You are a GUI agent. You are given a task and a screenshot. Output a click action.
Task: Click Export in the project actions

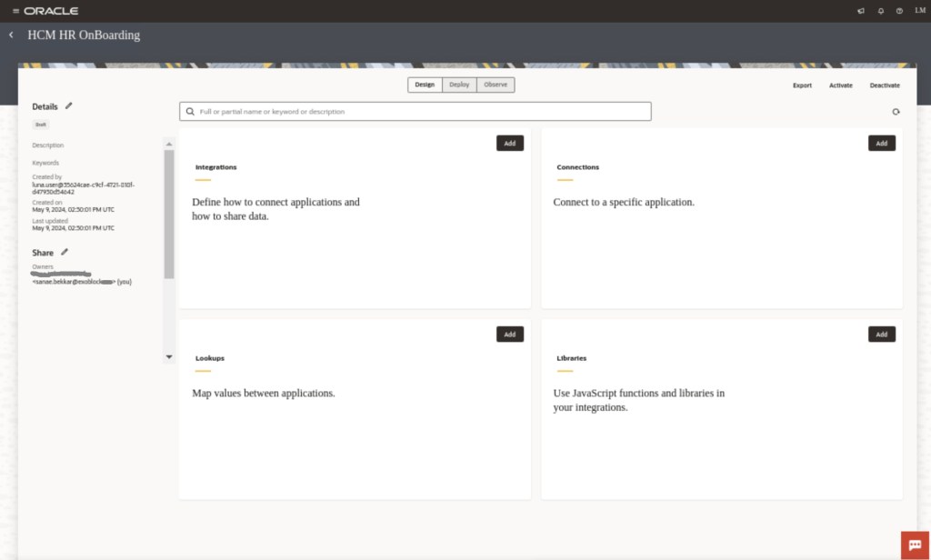tap(802, 85)
